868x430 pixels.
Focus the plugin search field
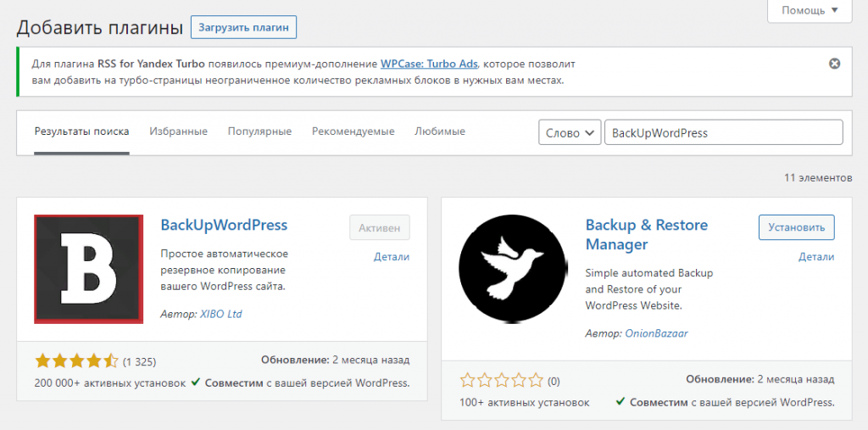pos(724,133)
